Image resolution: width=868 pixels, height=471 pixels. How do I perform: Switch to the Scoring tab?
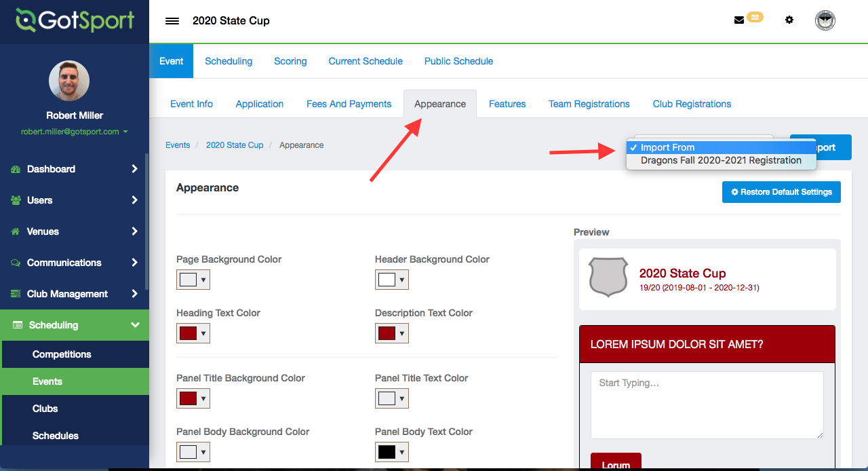point(290,61)
